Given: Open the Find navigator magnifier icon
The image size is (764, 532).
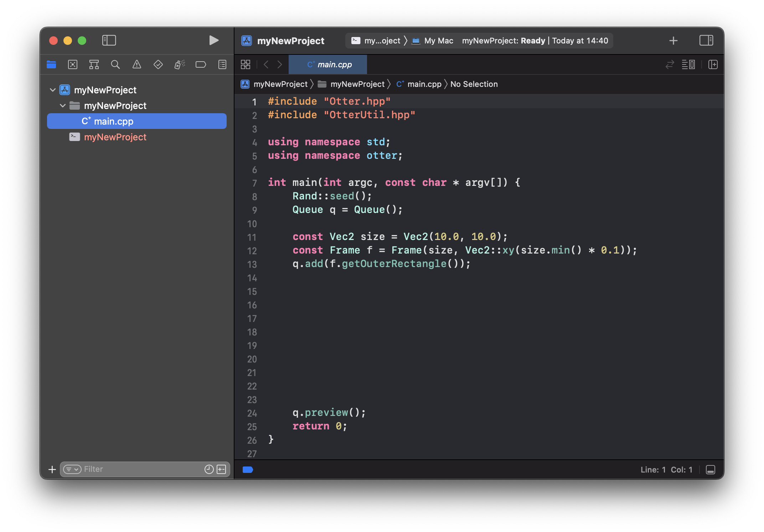Looking at the screenshot, I should 115,64.
